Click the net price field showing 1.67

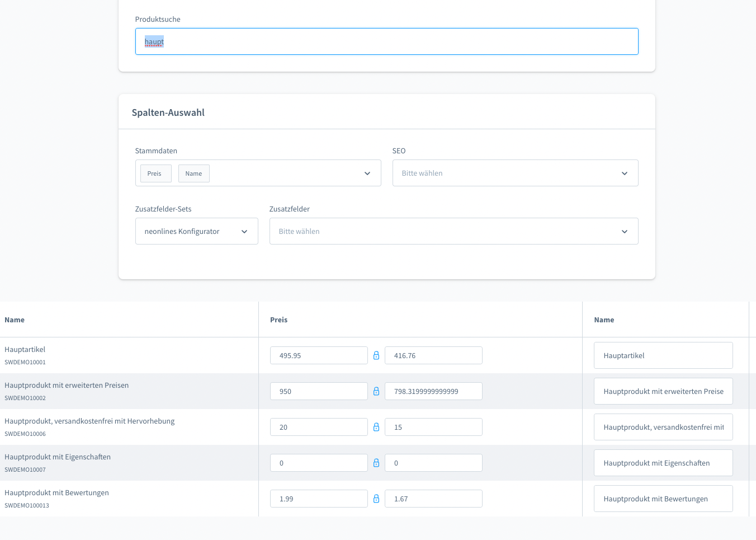pos(433,499)
